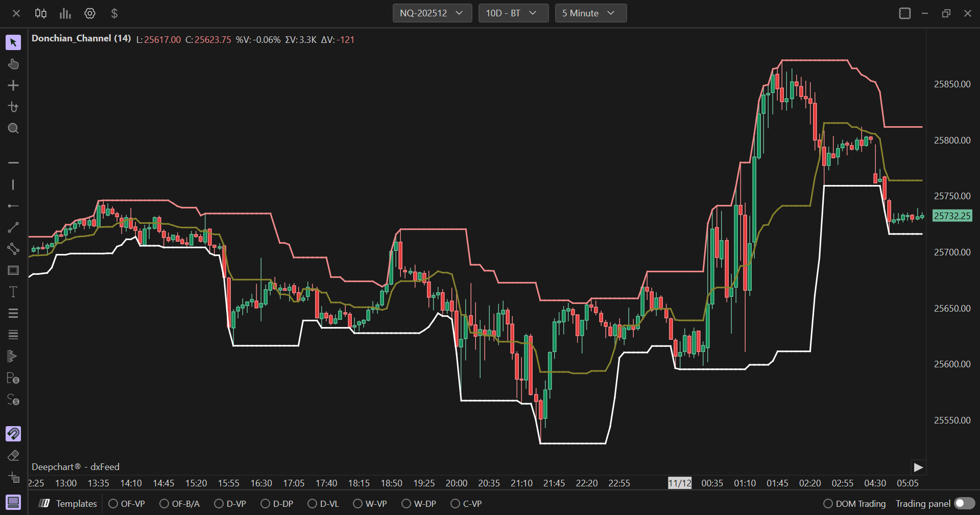Activate the crosshair cursor tool
Viewport: 980px width, 515px height.
13,85
